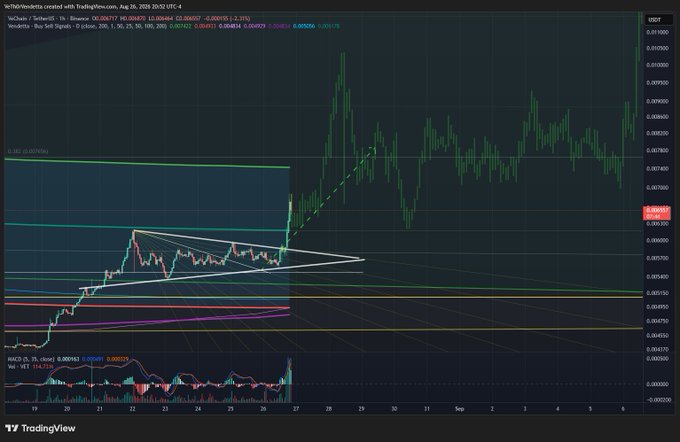Click the date 30 on the time axis
680x442 pixels.
coord(394,409)
